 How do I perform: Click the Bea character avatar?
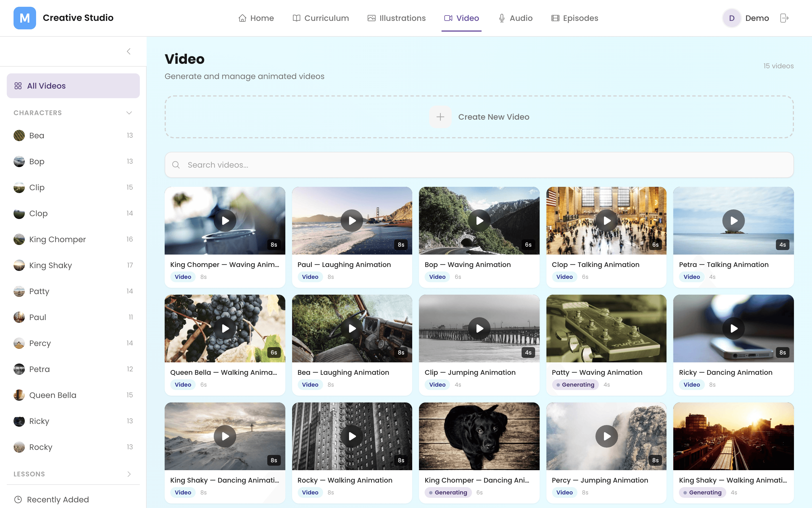click(x=19, y=135)
